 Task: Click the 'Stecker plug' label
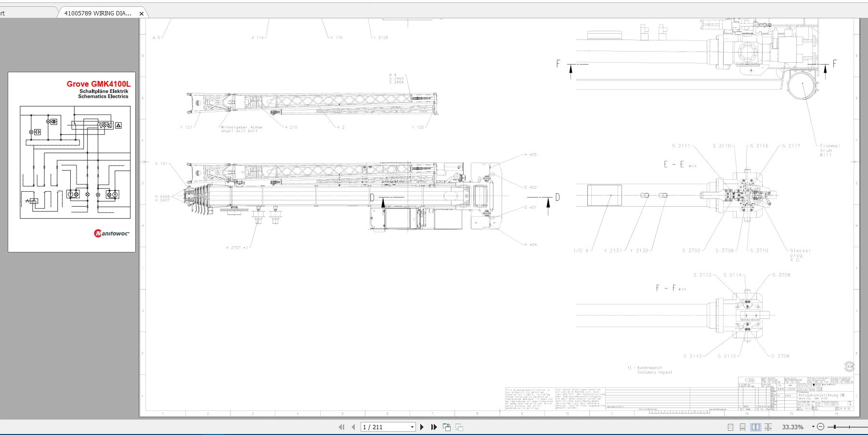pos(800,253)
